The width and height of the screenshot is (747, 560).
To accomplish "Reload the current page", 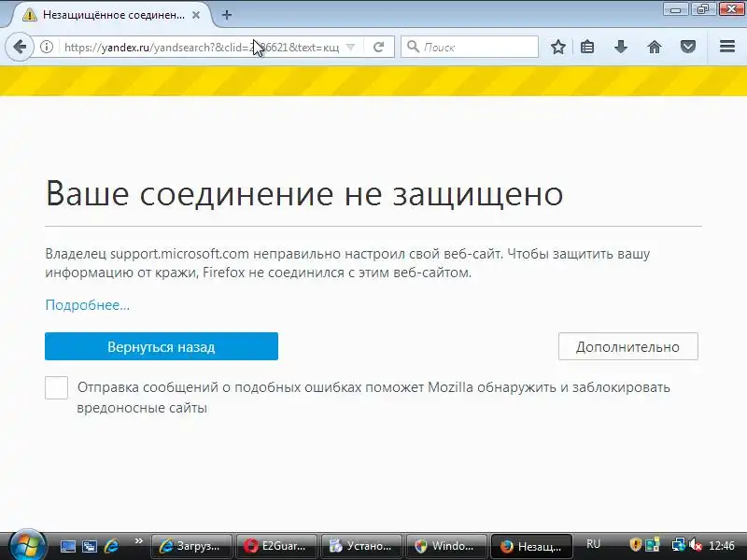I will (379, 47).
